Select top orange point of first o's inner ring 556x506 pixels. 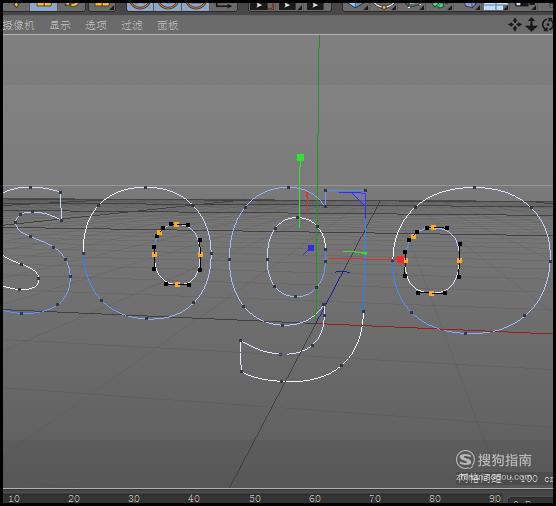coord(177,224)
